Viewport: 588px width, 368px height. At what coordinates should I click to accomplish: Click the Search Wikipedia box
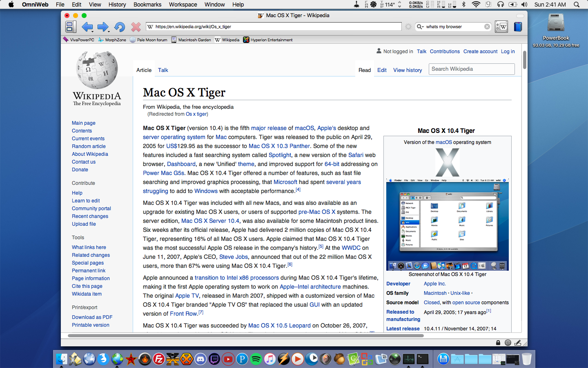click(x=472, y=69)
